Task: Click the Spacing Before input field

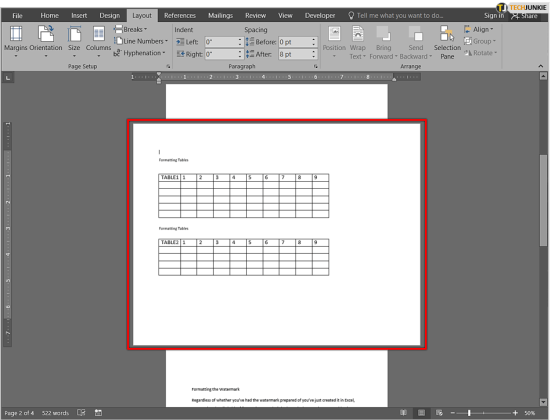Action: point(294,42)
